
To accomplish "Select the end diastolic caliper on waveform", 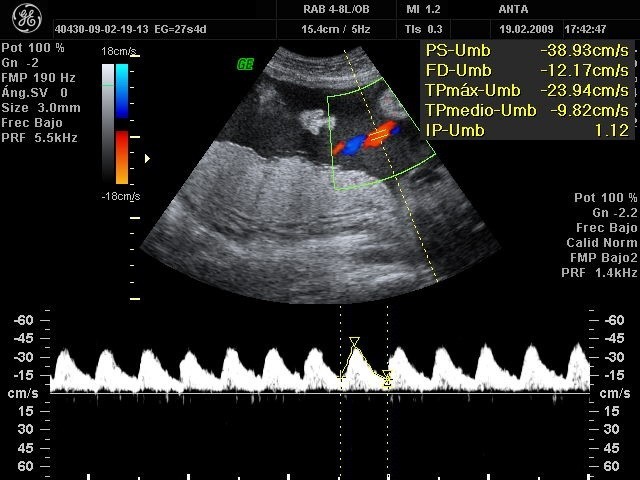I will pyautogui.click(x=388, y=378).
